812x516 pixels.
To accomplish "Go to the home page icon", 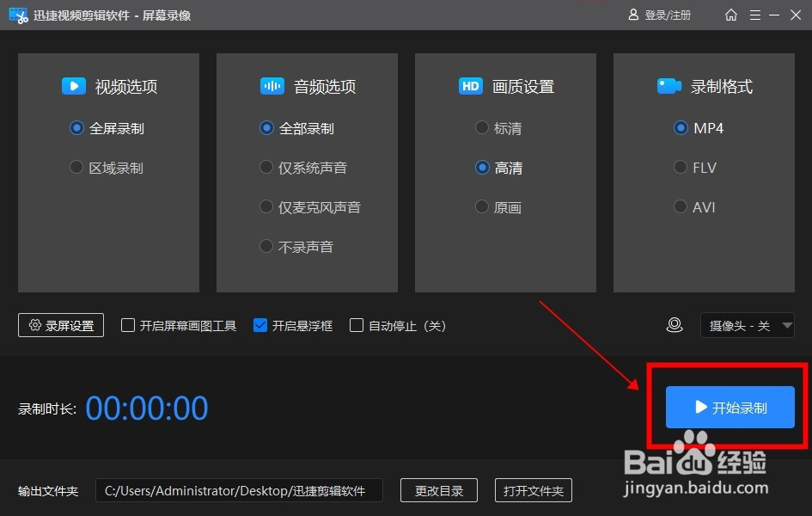I will click(x=730, y=15).
